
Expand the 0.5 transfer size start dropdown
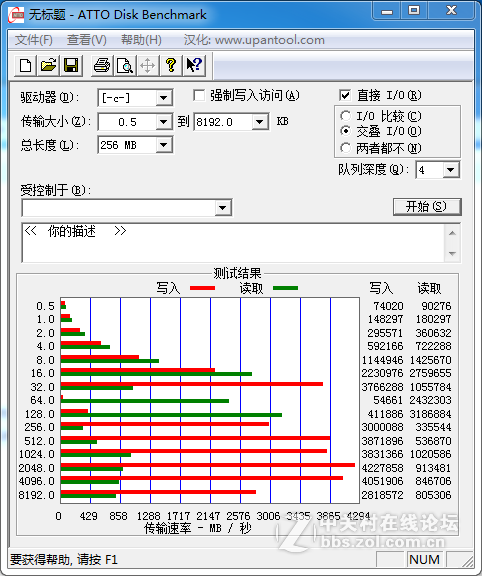tap(163, 122)
